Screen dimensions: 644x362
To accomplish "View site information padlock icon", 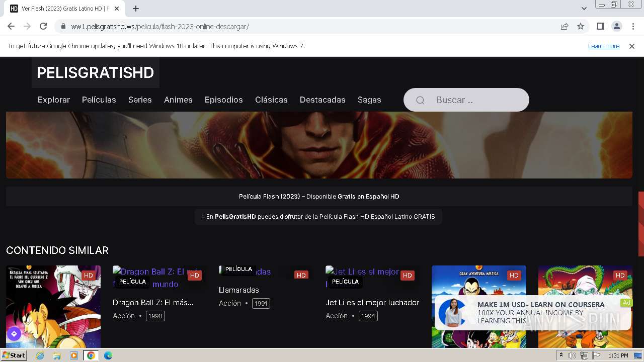I will (x=63, y=26).
